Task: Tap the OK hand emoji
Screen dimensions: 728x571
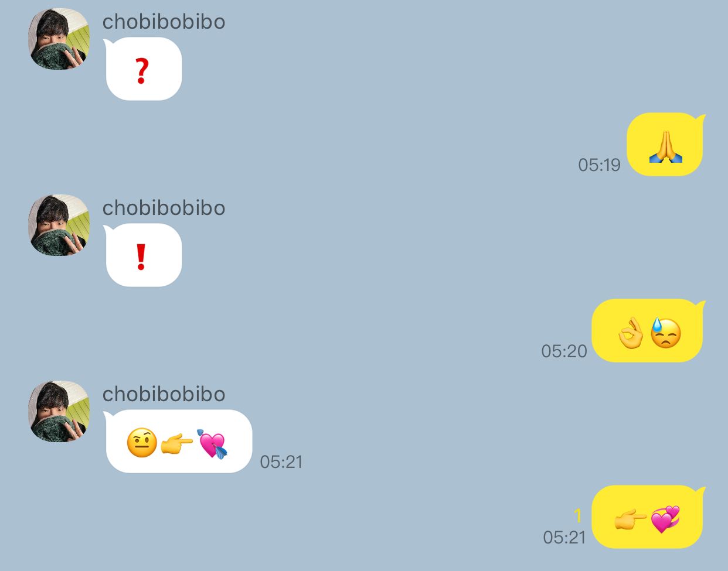Action: 631,333
